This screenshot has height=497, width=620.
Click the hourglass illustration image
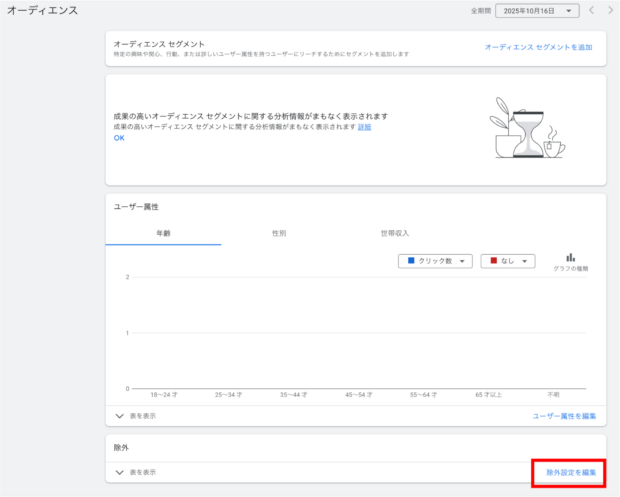pyautogui.click(x=527, y=128)
